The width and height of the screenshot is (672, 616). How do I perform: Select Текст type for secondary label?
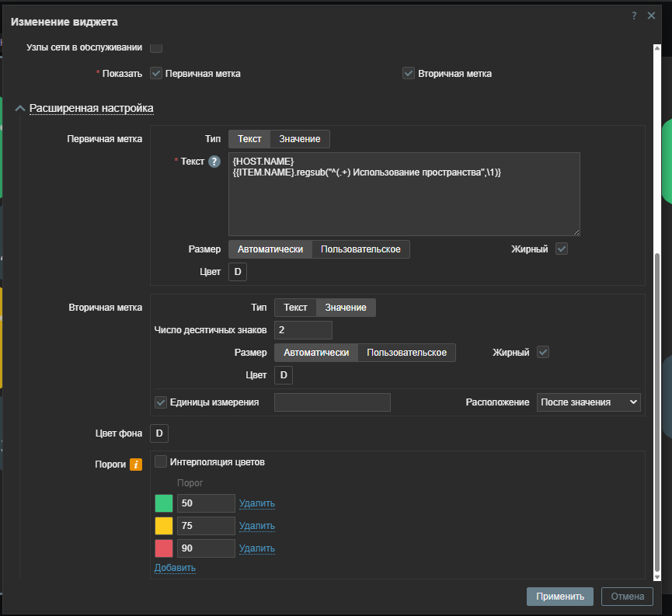pyautogui.click(x=295, y=308)
